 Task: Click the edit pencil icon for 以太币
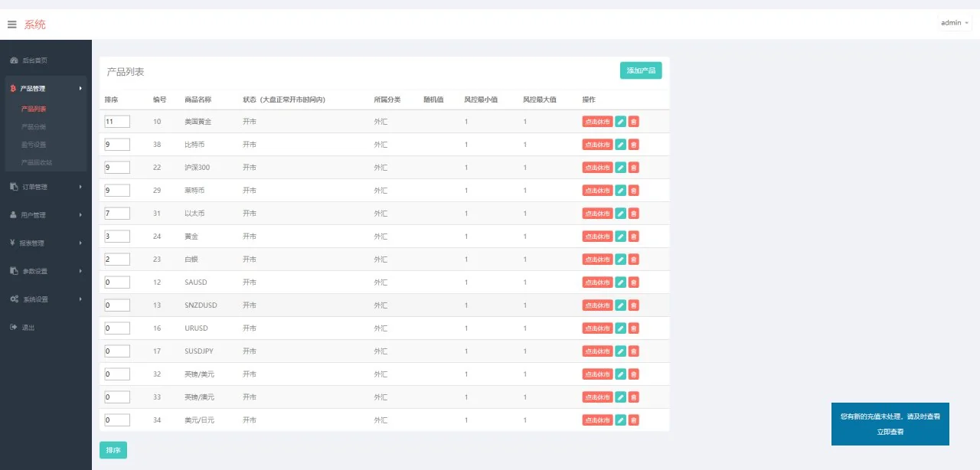click(x=621, y=214)
